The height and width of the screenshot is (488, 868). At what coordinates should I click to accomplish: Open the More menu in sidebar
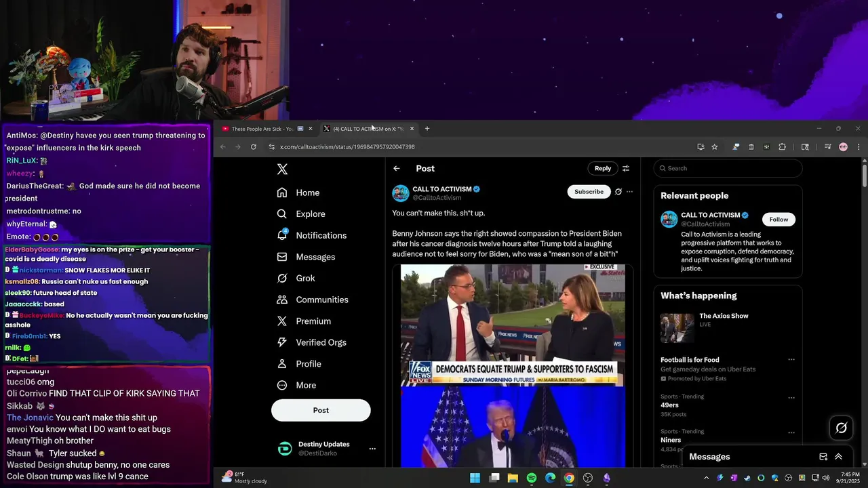pos(296,385)
